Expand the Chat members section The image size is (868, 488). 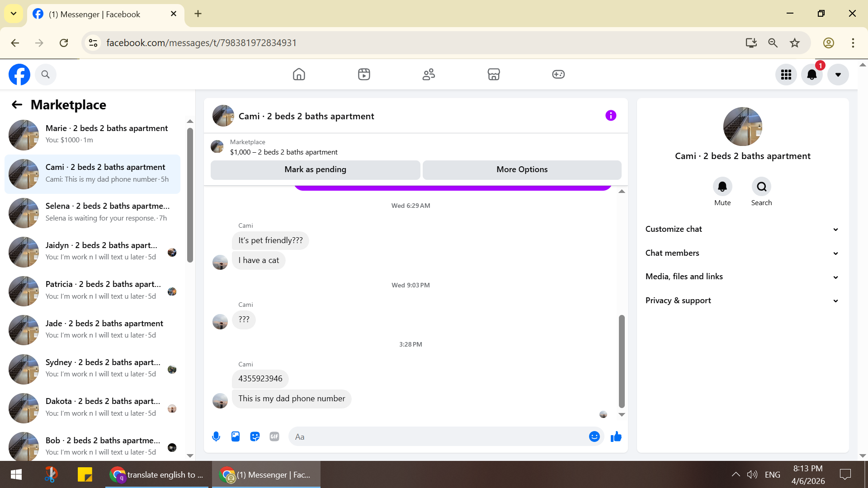[x=742, y=253]
